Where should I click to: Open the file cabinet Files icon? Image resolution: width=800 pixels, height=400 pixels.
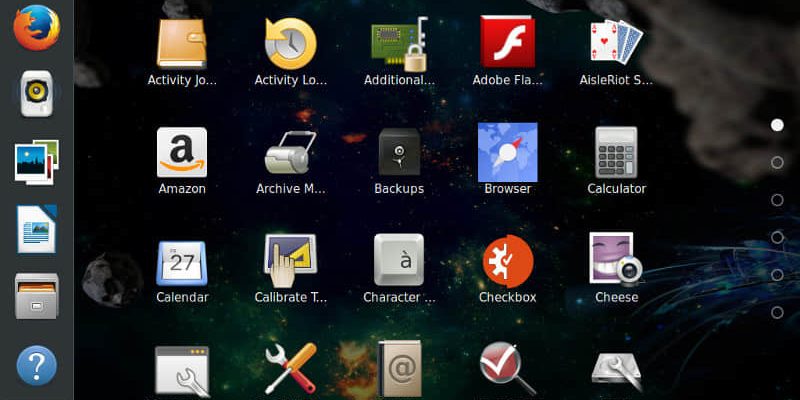click(37, 296)
